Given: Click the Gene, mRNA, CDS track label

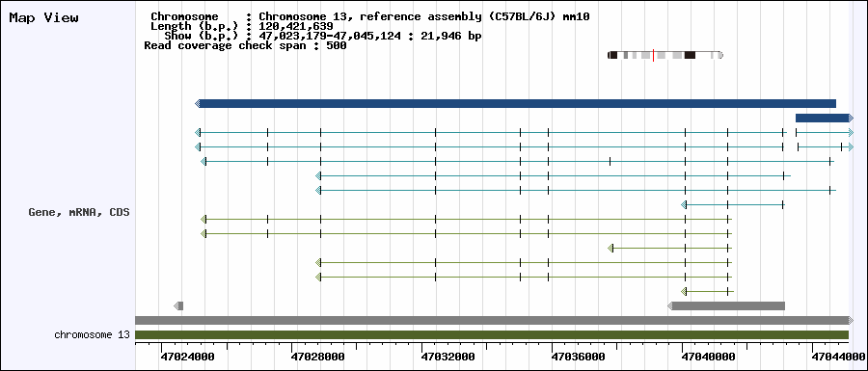Looking at the screenshot, I should coord(79,212).
